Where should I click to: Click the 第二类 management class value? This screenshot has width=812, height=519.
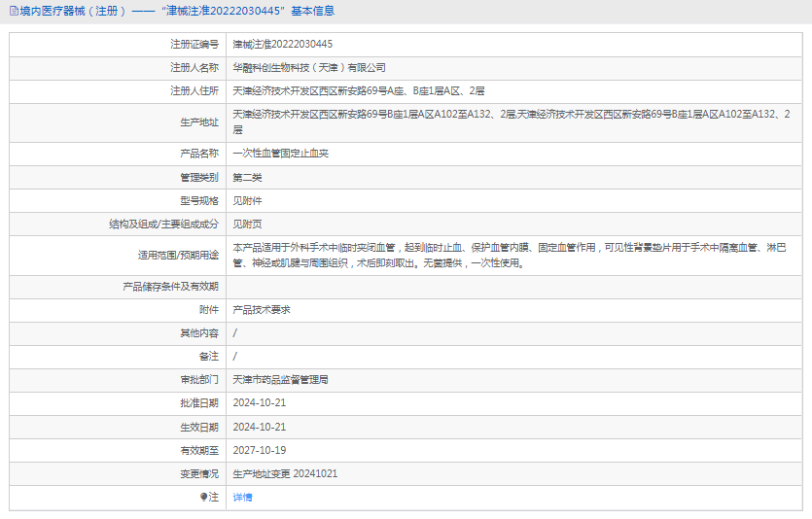[248, 178]
